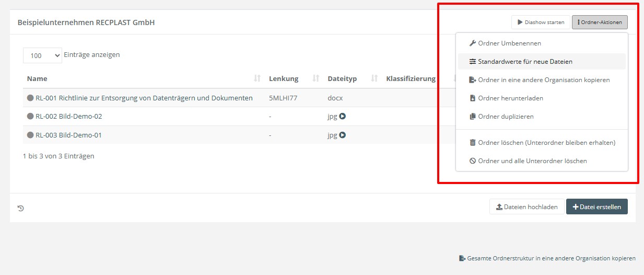Click gray status dot of RL-003 Bild-Demo-01

[x=30, y=135]
